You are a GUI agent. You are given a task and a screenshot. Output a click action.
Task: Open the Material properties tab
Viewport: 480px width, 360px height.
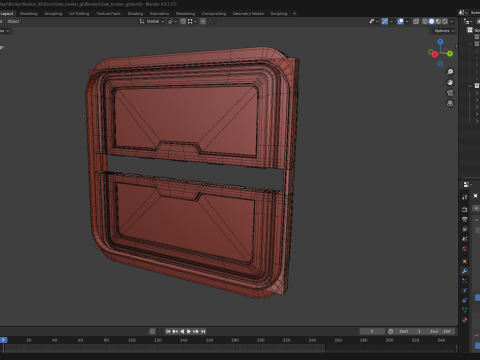(465, 320)
